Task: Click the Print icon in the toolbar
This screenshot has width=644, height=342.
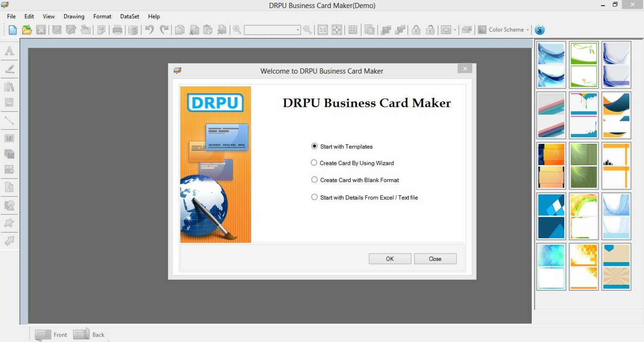Action: (x=117, y=30)
